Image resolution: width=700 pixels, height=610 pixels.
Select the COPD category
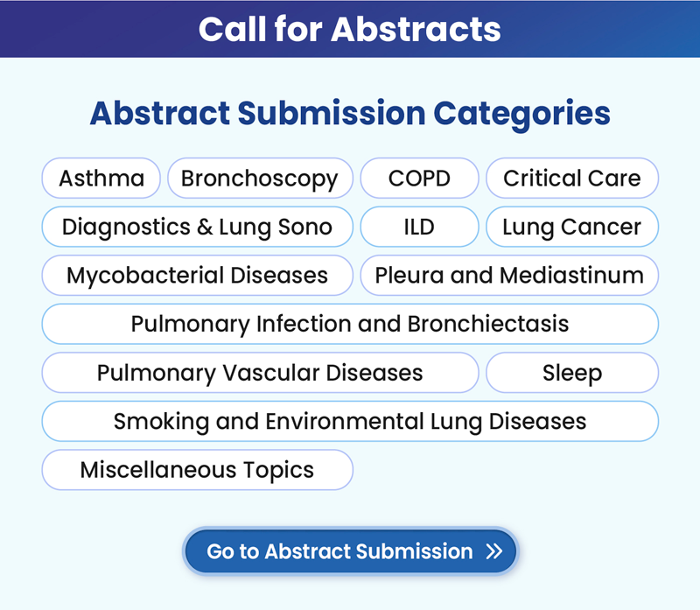pos(420,178)
